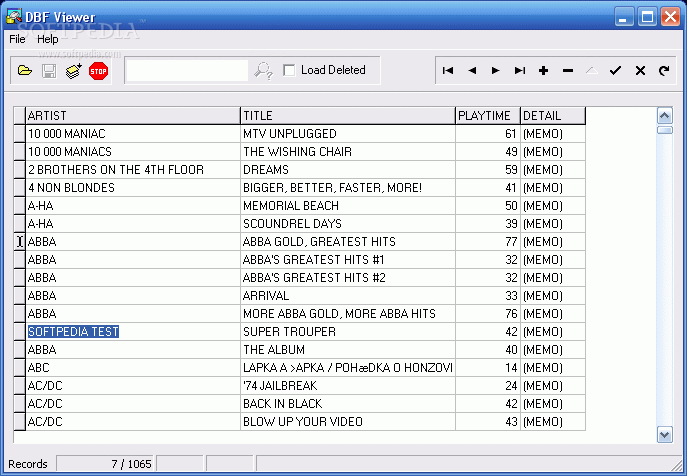Click the PLAYTIME column header
Image resolution: width=687 pixels, height=476 pixels.
click(x=488, y=116)
